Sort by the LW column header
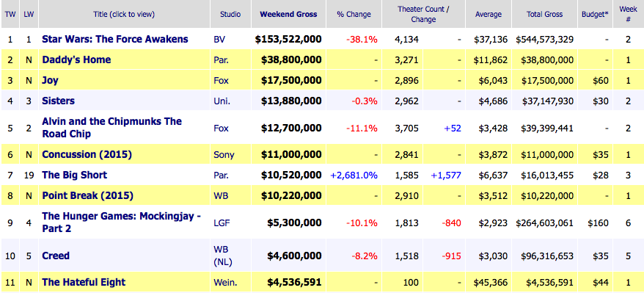Viewport: 644px width, 293px height. pos(29,15)
